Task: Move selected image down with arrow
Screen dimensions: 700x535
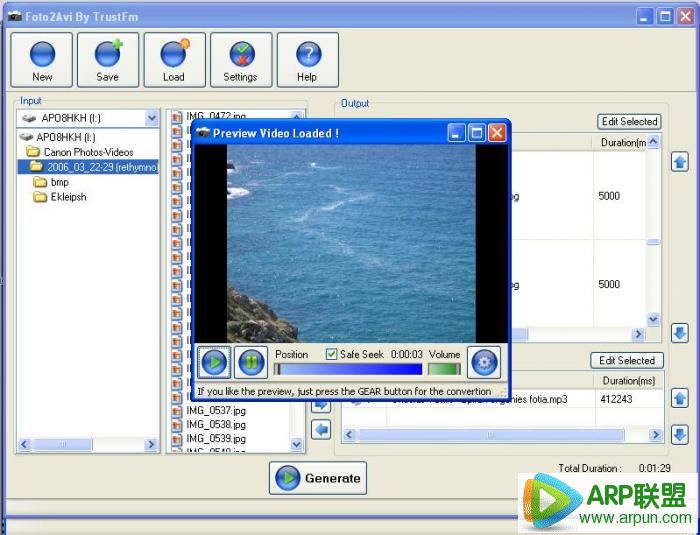Action: point(679,333)
